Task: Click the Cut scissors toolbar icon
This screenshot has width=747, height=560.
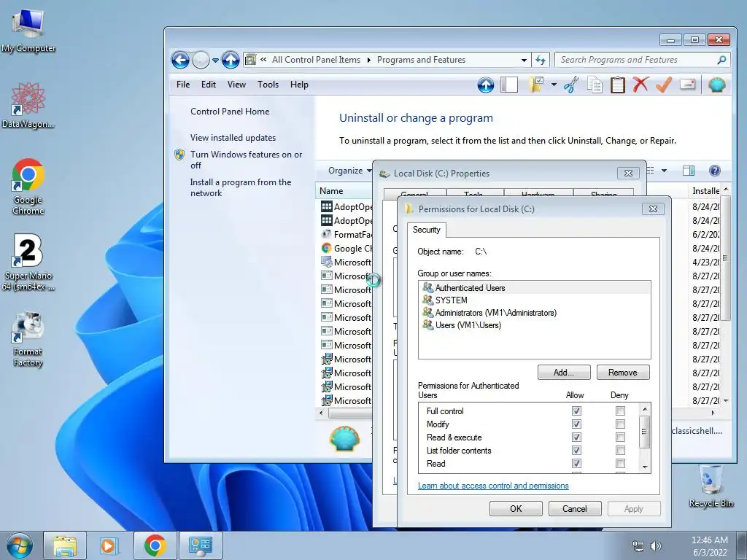Action: point(570,85)
